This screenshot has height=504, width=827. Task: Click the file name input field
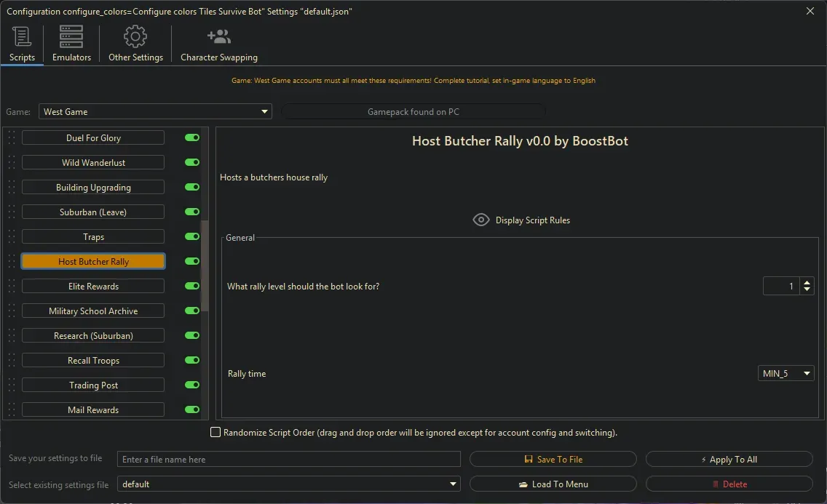click(x=289, y=460)
